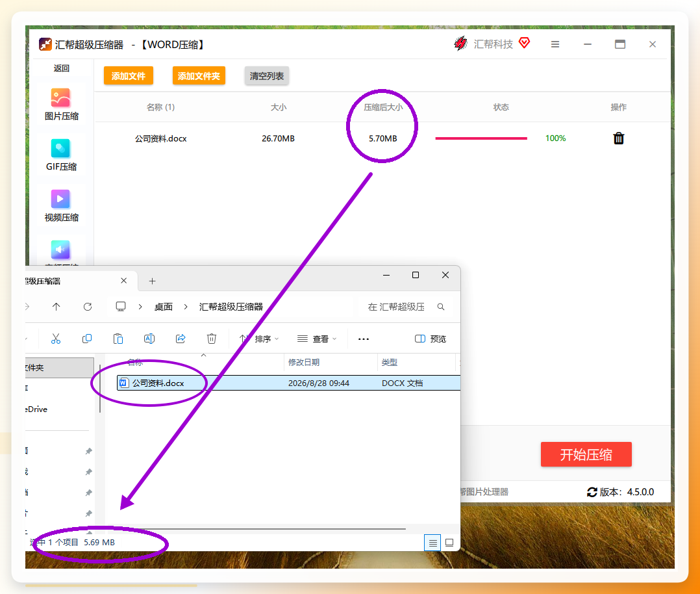The image size is (700, 594).
Task: Minimize the Explorer window
Action: (386, 275)
